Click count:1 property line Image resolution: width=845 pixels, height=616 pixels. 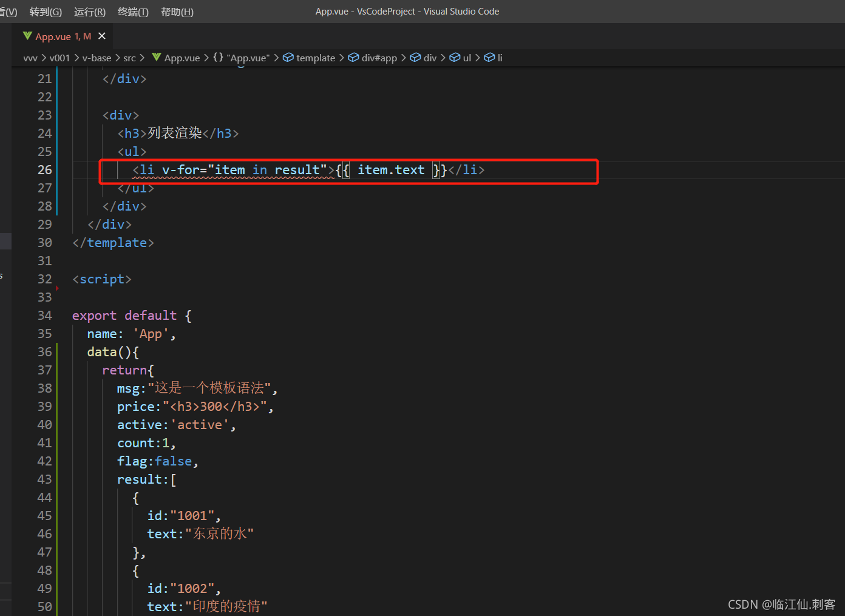(147, 443)
